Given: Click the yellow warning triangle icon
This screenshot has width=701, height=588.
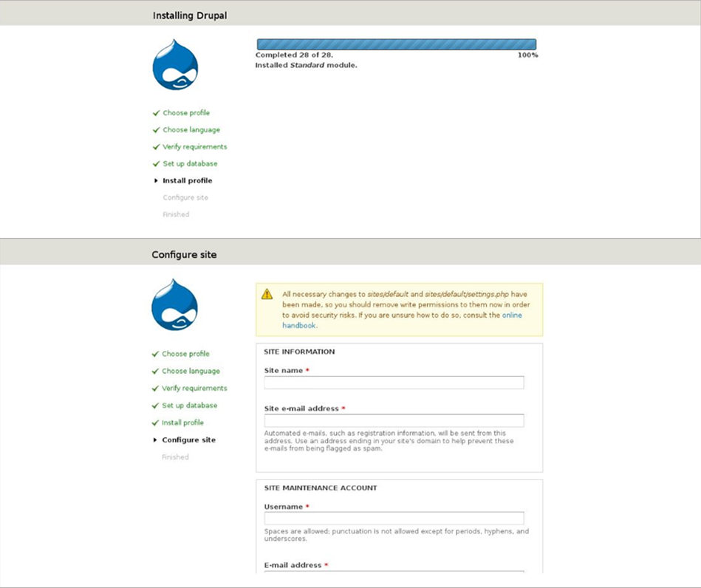Looking at the screenshot, I should 267,294.
